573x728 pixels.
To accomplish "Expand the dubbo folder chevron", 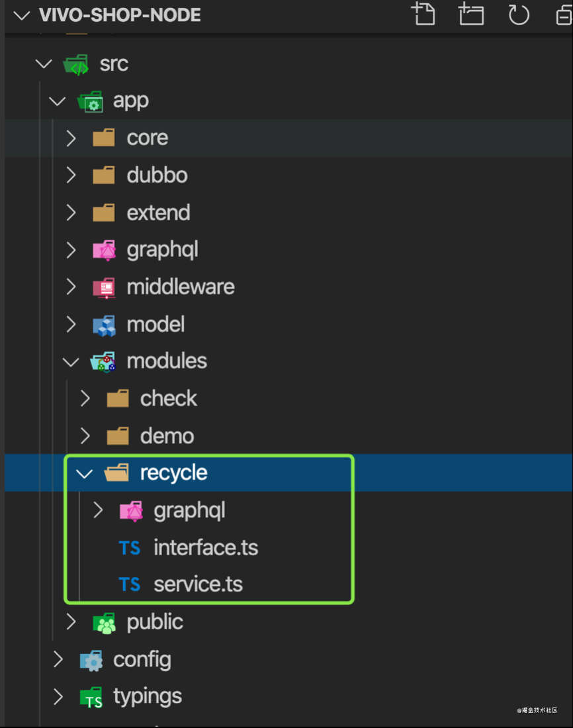I will 71,175.
